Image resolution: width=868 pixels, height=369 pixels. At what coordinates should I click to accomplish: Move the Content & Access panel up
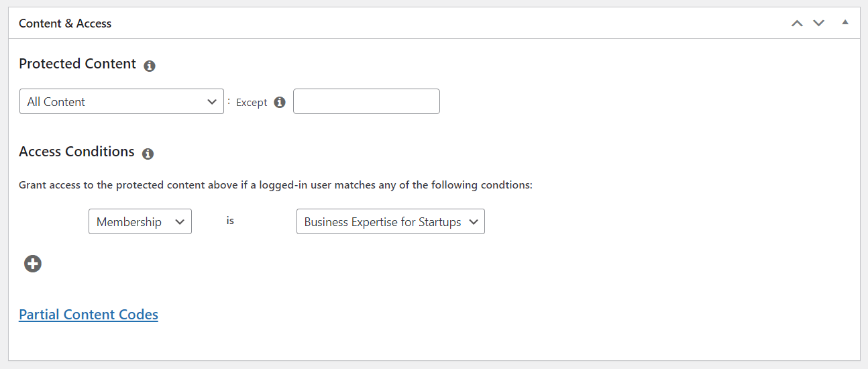[x=797, y=23]
